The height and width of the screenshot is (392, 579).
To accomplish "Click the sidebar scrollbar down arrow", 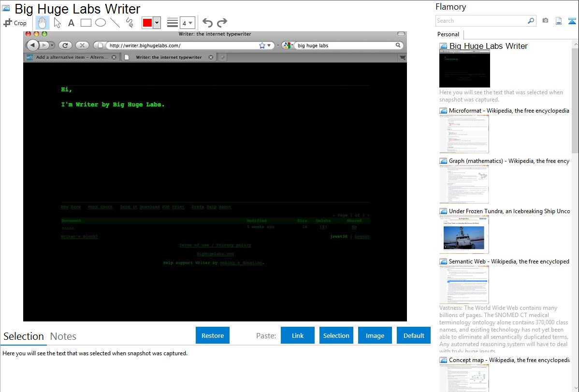I will [575, 388].
